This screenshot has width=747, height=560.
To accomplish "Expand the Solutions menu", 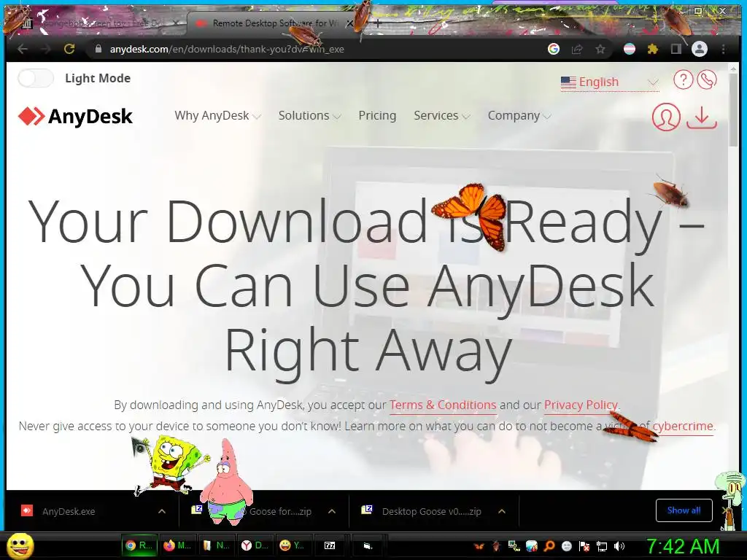I will [309, 116].
